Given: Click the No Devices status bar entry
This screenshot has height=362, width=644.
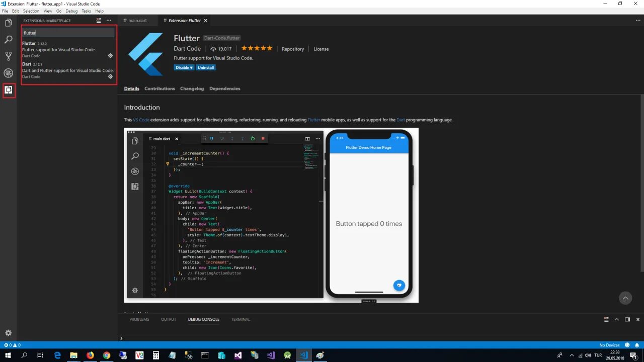Looking at the screenshot, I should pos(609,345).
